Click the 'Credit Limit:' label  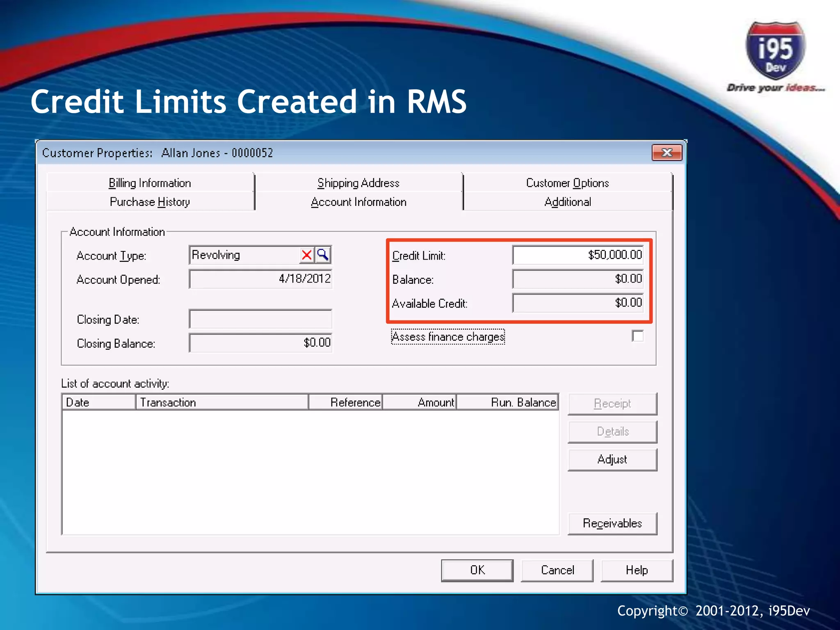pyautogui.click(x=419, y=256)
